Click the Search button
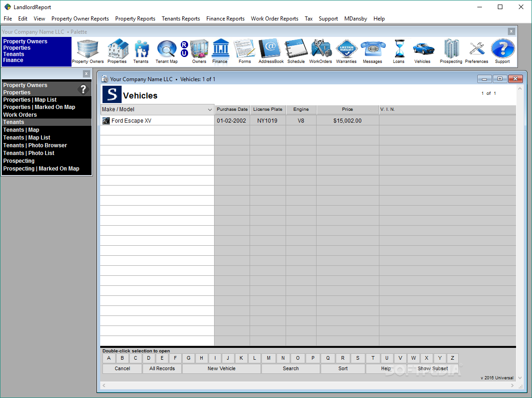The image size is (532, 398). [x=291, y=368]
